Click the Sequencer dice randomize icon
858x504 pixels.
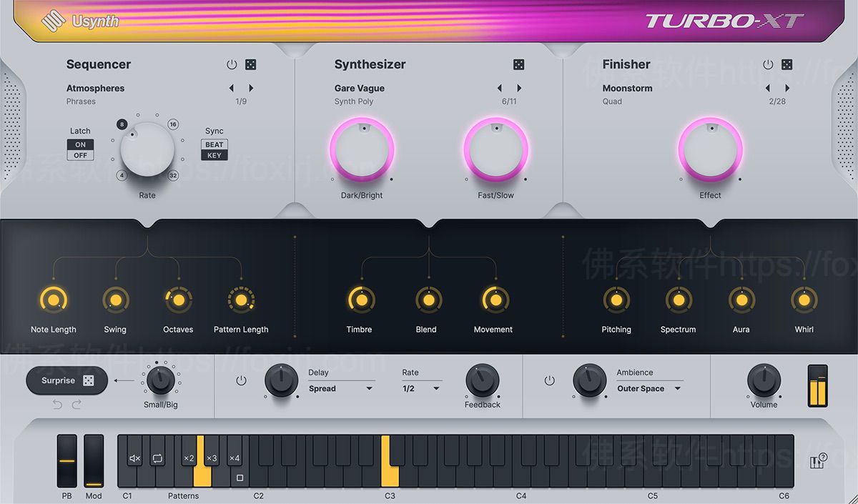(251, 64)
